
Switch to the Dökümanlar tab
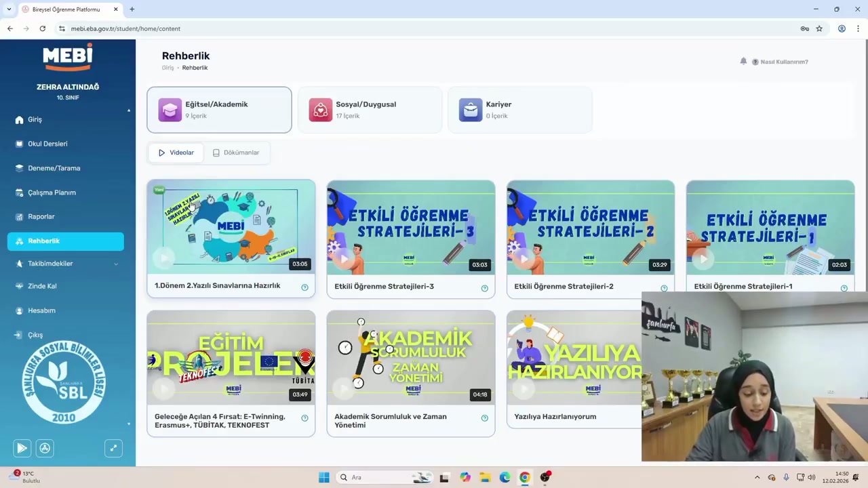tap(236, 152)
